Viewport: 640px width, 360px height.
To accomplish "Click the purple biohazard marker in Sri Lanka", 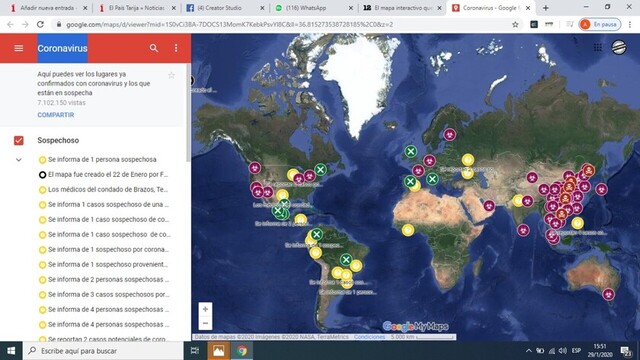I will 523,230.
